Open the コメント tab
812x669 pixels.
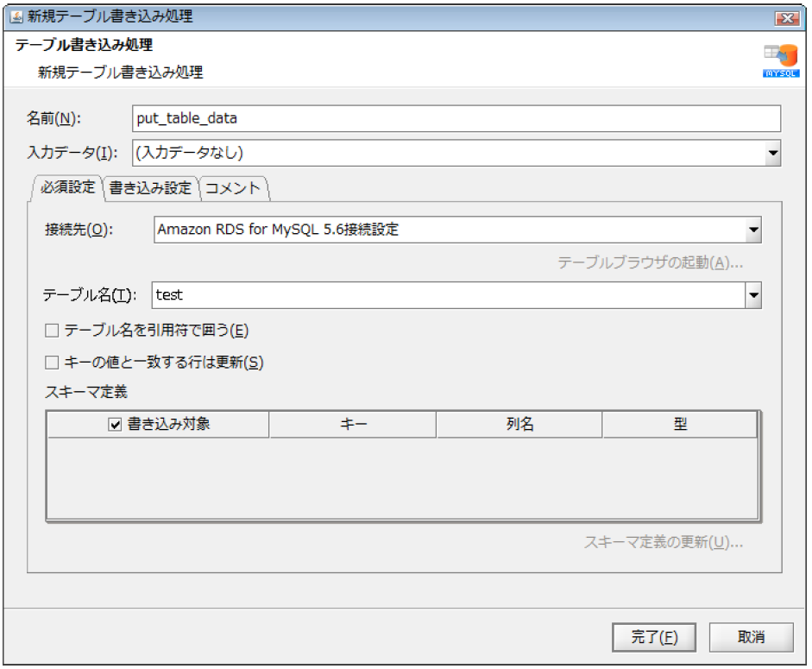pos(233,187)
